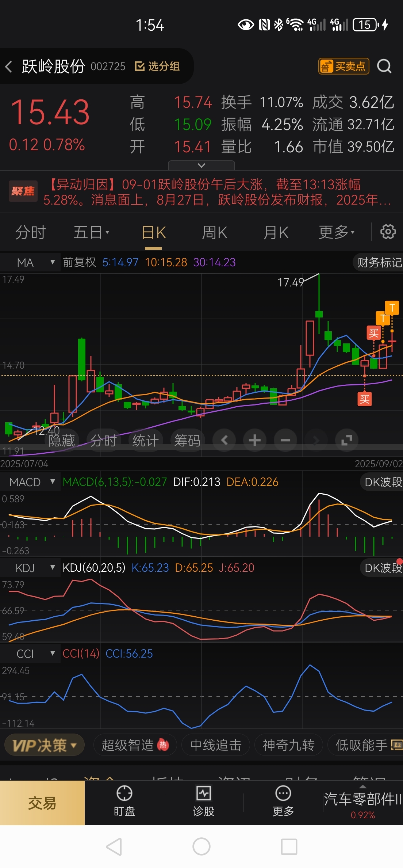The image size is (403, 868).
Task: Hide chart toolbar with 隐藏
Action: point(61,440)
